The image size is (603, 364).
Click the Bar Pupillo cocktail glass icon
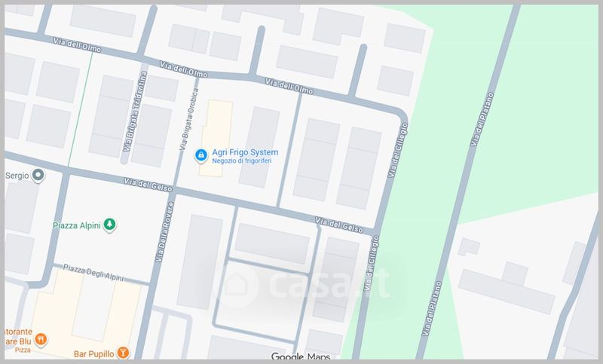tap(123, 353)
